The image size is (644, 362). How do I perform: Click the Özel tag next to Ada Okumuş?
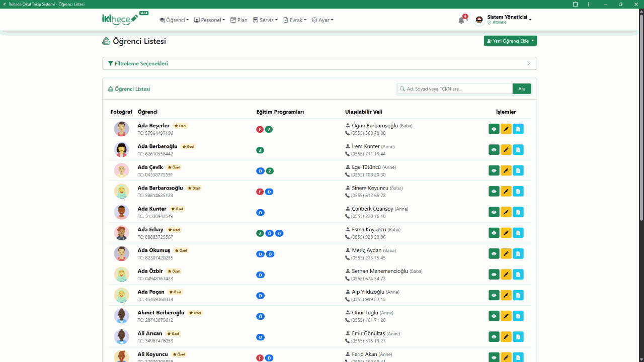[x=181, y=250]
